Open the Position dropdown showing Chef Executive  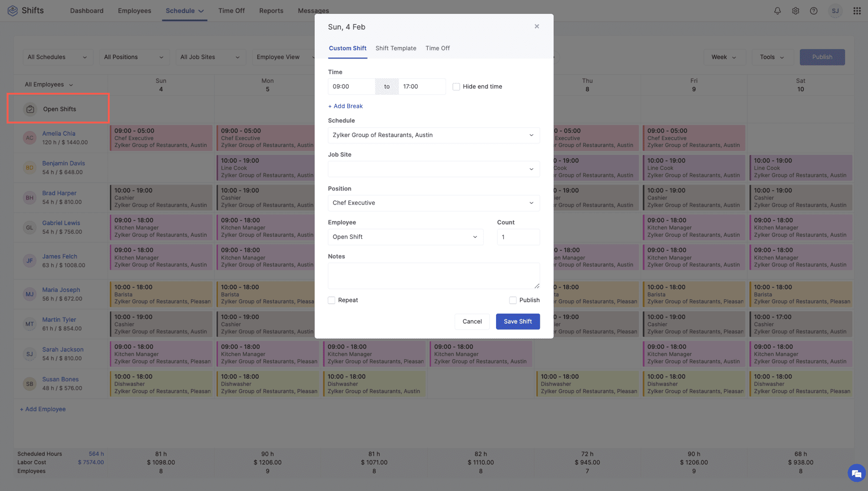[434, 203]
